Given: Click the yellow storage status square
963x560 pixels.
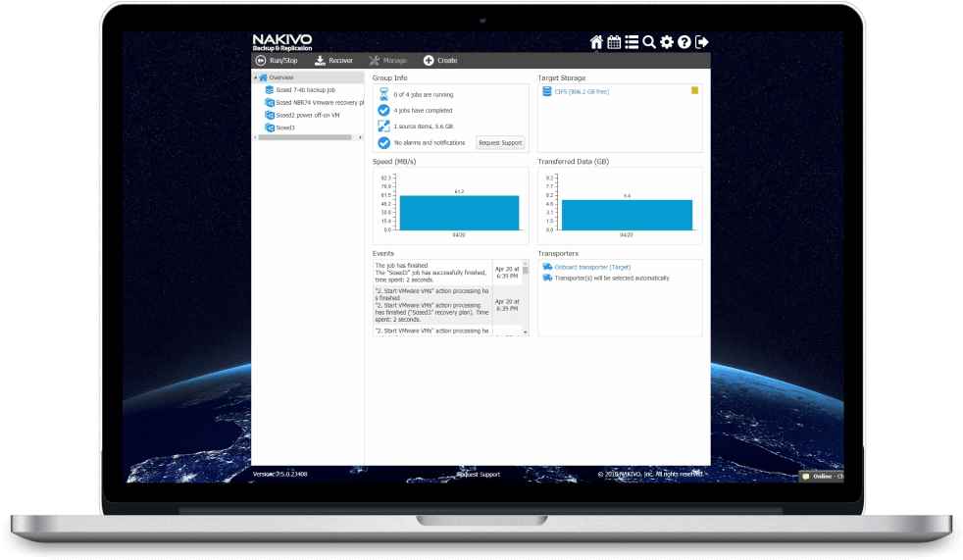Looking at the screenshot, I should 694,90.
